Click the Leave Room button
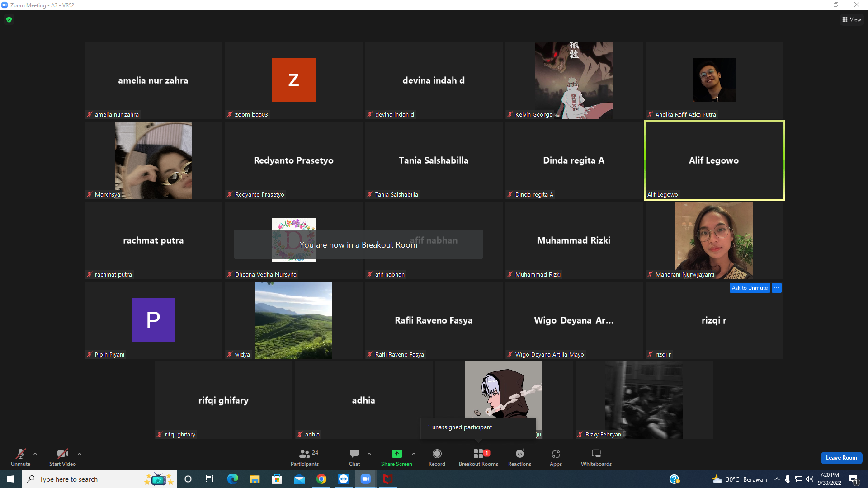Viewport: 868px width, 488px height. 841,458
